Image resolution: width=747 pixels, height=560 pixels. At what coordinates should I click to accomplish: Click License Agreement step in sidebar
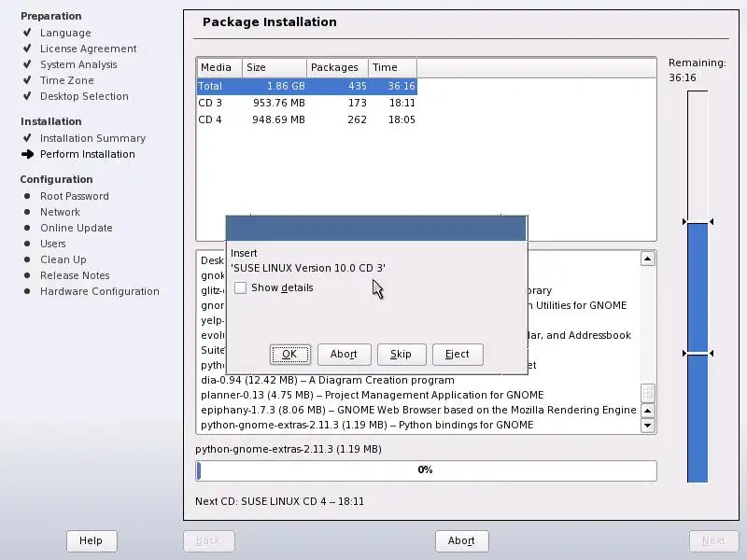(88, 49)
